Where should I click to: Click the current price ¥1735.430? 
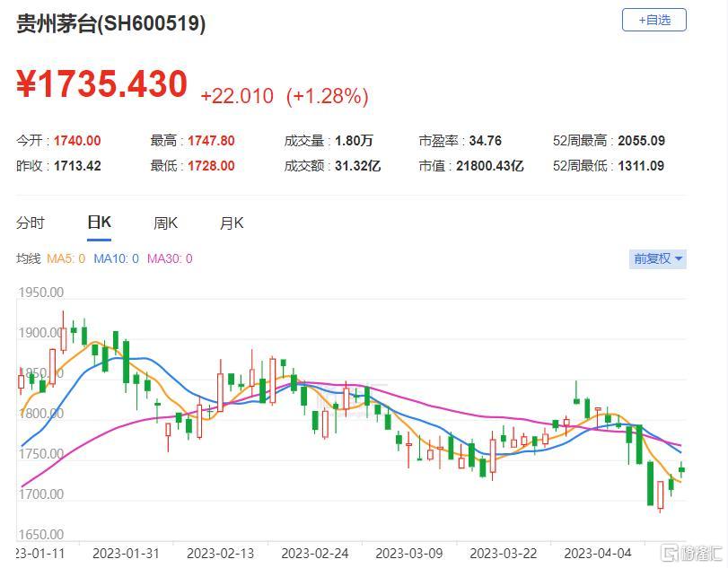coord(101,84)
